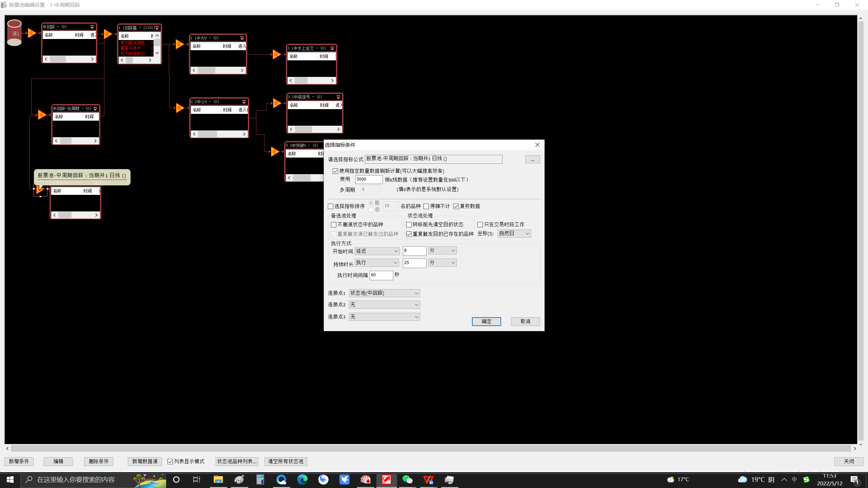Click 取消 to cancel dialog

[525, 322]
